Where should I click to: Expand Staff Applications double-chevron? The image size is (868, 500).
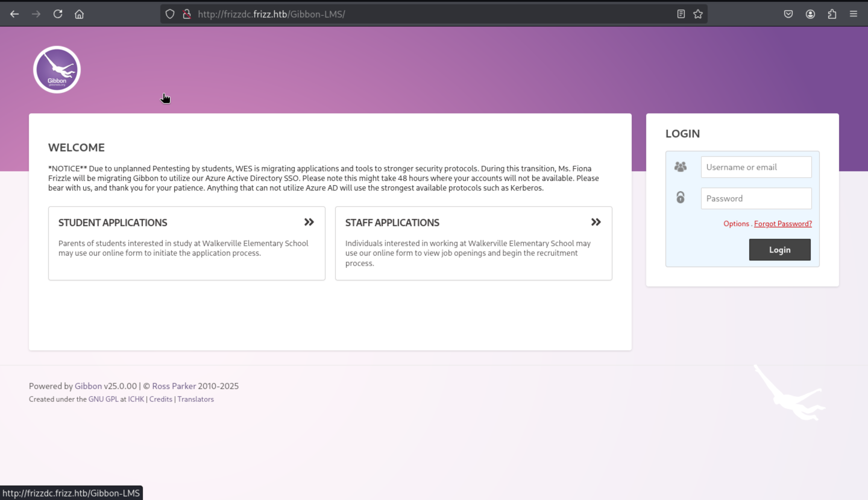[596, 222]
